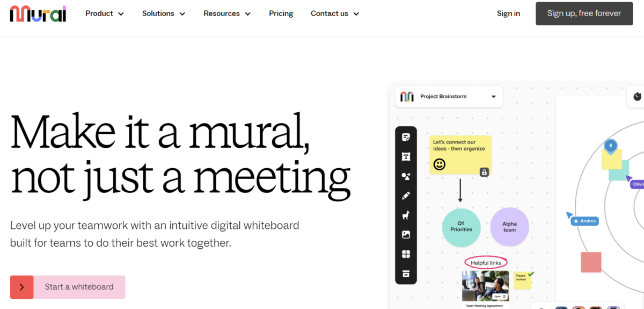Image resolution: width=644 pixels, height=309 pixels.
Task: Click the blue pin marker numbered 8
Action: point(610,145)
